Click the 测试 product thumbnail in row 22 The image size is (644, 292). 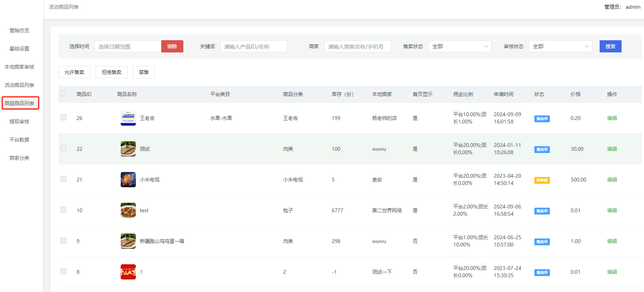tap(128, 149)
